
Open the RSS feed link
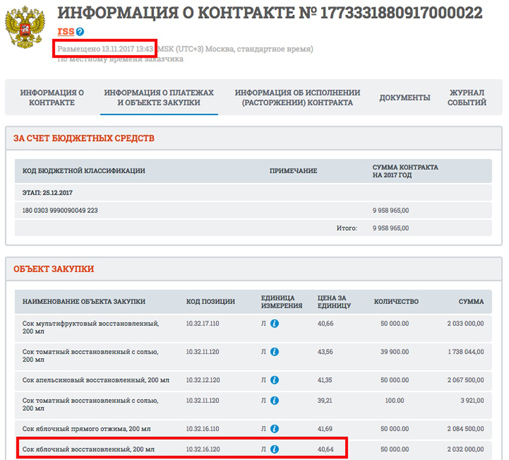(66, 31)
